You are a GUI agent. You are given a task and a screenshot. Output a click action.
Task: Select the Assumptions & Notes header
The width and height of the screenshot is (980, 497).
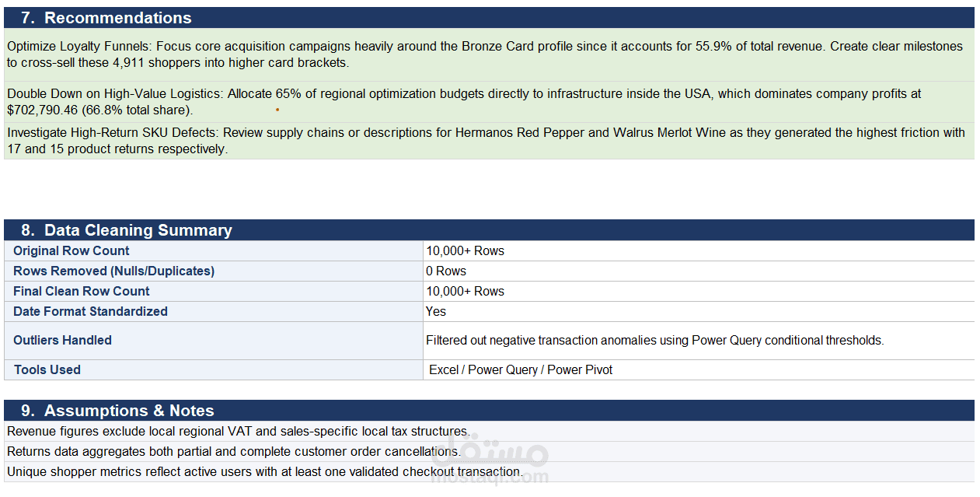[489, 410]
